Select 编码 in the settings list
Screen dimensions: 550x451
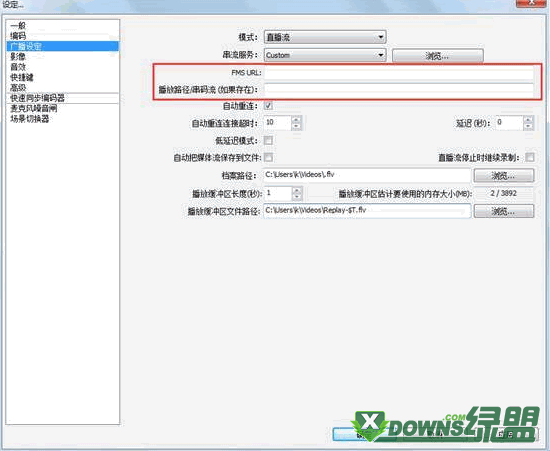click(18, 36)
